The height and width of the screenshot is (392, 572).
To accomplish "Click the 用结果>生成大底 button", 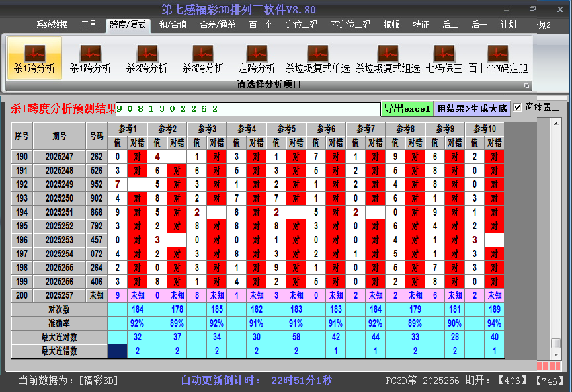I will (472, 108).
